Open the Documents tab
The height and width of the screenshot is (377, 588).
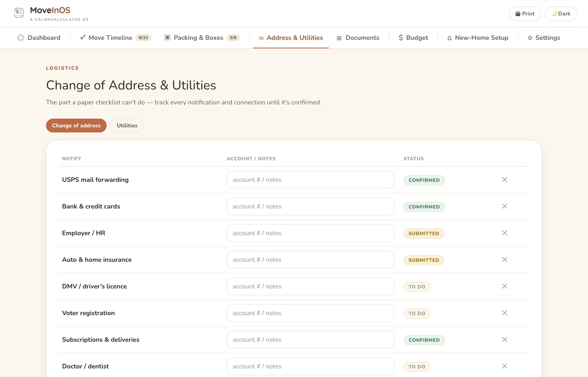click(358, 38)
